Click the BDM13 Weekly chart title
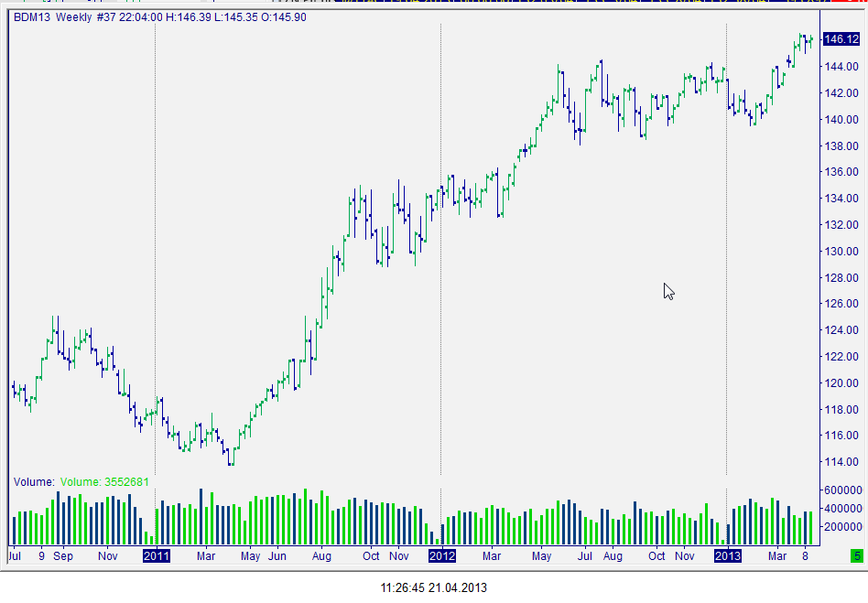The height and width of the screenshot is (603, 868). point(52,17)
